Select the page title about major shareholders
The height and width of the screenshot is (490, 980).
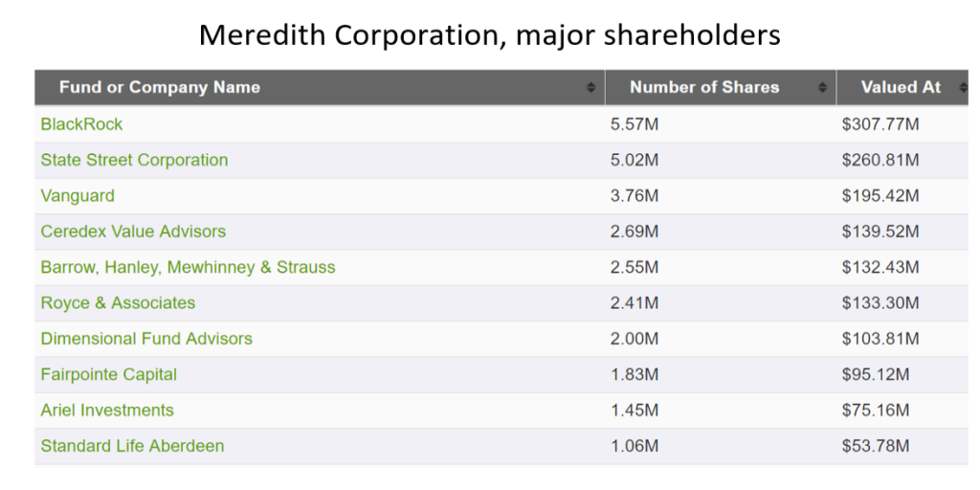pos(489,35)
